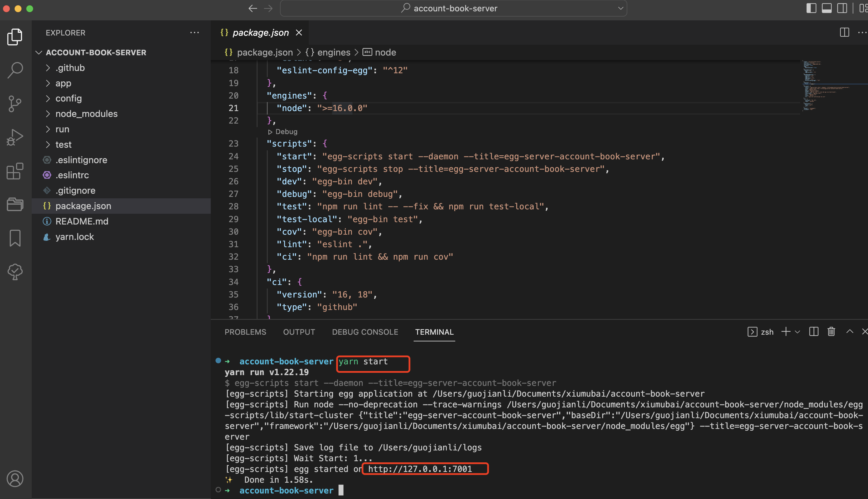Open the Accounts icon at sidebar bottom
This screenshot has width=868, height=499.
[x=15, y=479]
